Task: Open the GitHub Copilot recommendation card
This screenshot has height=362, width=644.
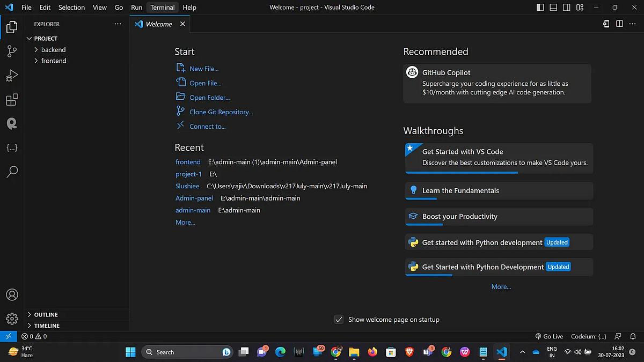Action: click(x=497, y=84)
